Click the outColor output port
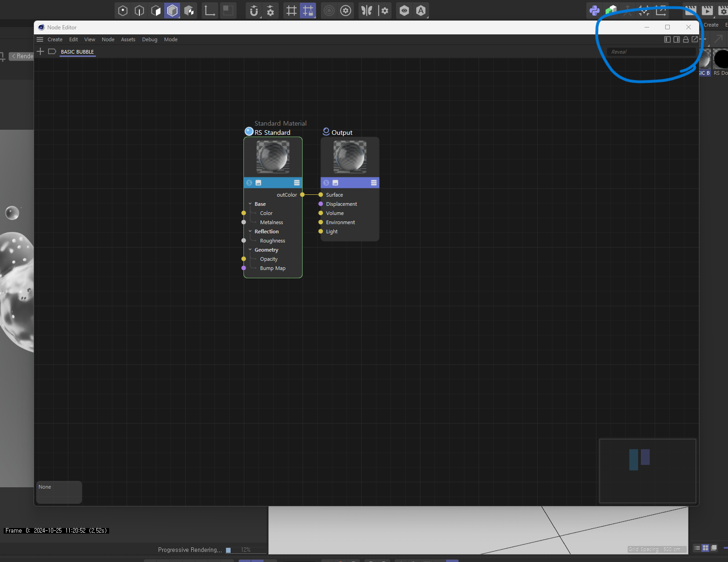This screenshot has width=728, height=562. pos(302,195)
